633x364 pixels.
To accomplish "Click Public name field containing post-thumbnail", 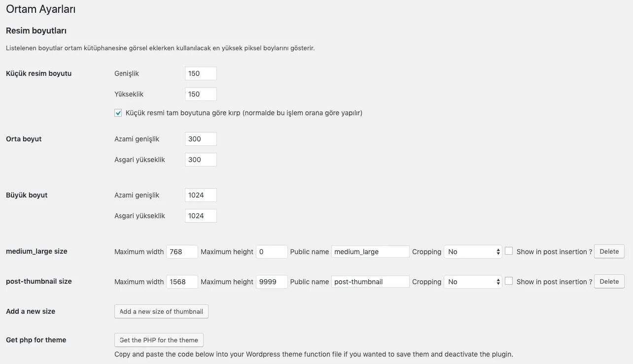I will coord(370,282).
